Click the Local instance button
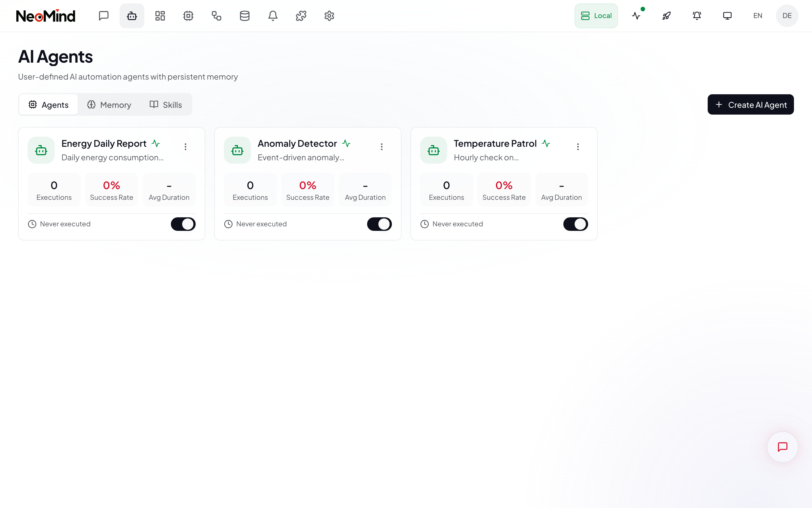The image size is (812, 508). point(596,16)
